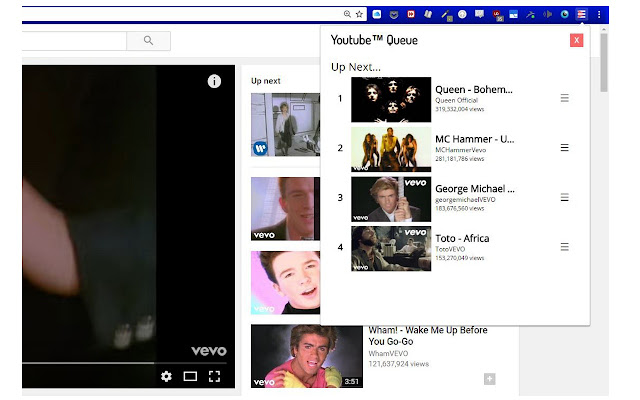Click the maps-like book extension icon

428,14
